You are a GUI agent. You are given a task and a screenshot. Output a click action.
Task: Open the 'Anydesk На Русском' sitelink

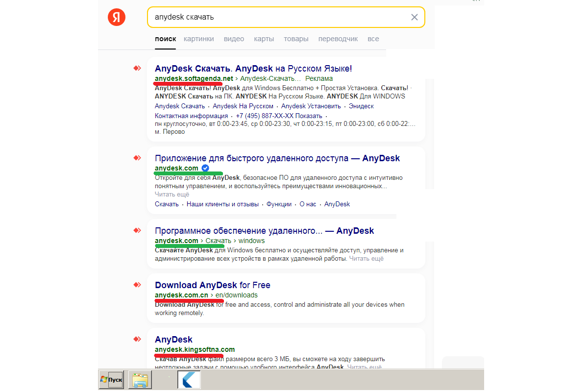(243, 106)
